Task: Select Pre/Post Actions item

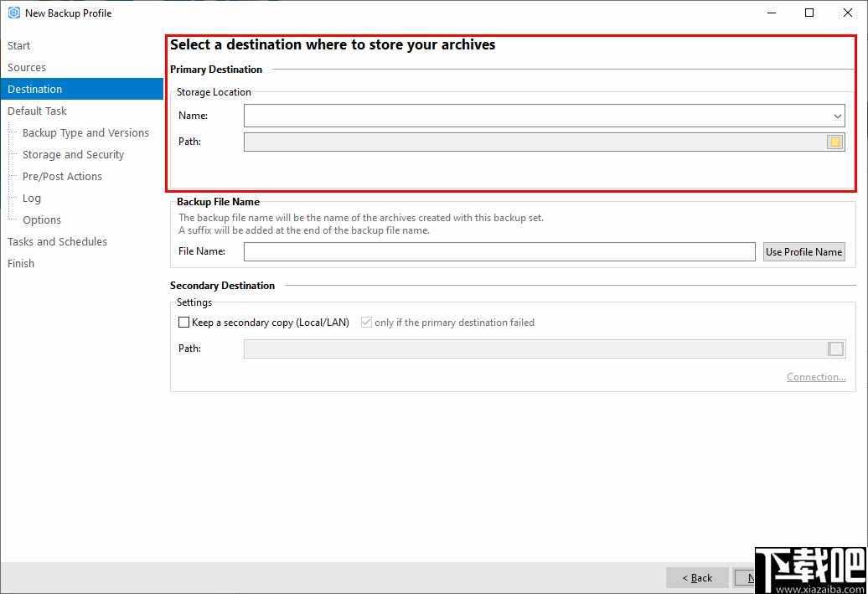Action: pyautogui.click(x=62, y=177)
